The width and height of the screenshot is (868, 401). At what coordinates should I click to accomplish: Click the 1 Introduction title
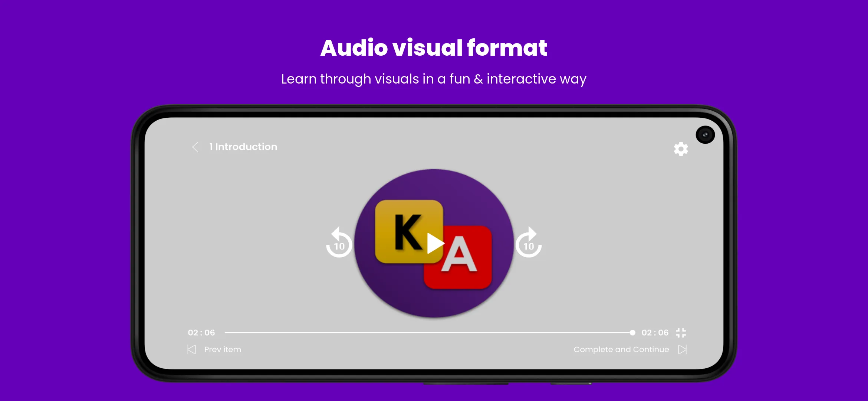(x=243, y=147)
